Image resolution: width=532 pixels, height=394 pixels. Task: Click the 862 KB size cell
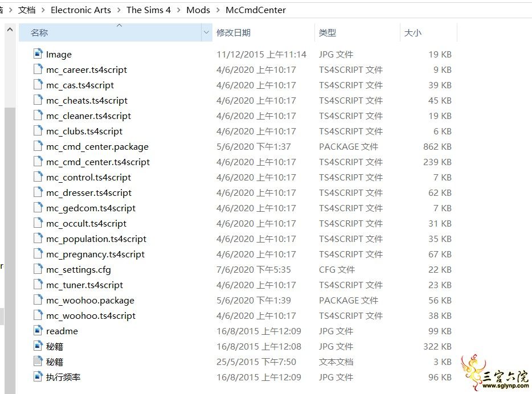437,146
